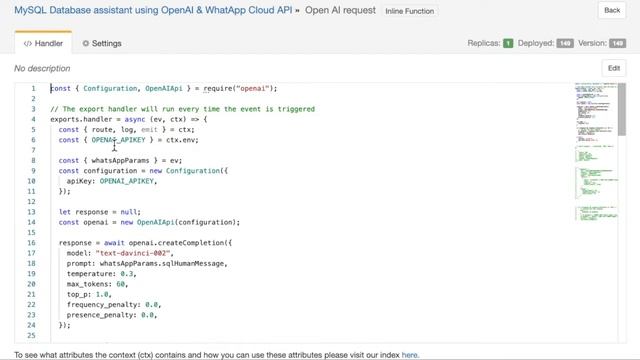
Task: Click the Edit description button
Action: (613, 68)
